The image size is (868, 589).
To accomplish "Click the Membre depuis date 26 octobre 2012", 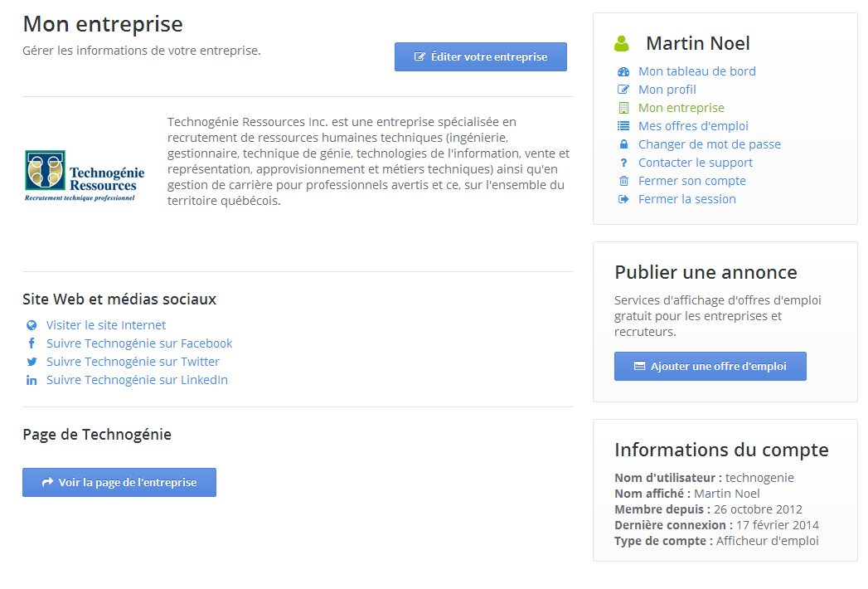I will (758, 509).
